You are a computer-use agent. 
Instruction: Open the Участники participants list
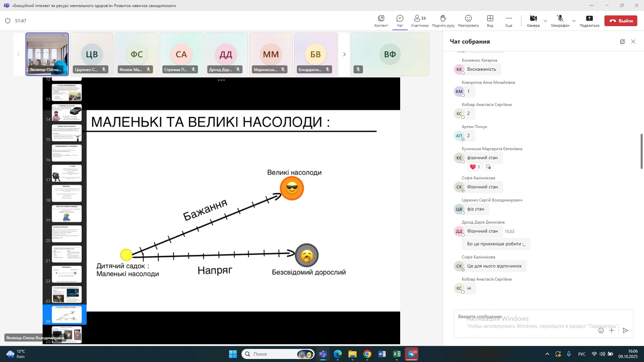coord(420,21)
